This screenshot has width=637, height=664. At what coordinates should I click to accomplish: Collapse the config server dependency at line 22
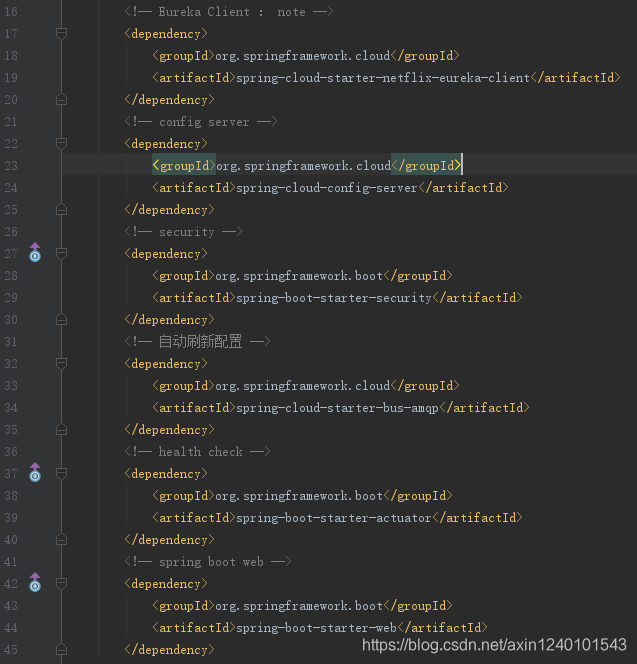tap(61, 144)
